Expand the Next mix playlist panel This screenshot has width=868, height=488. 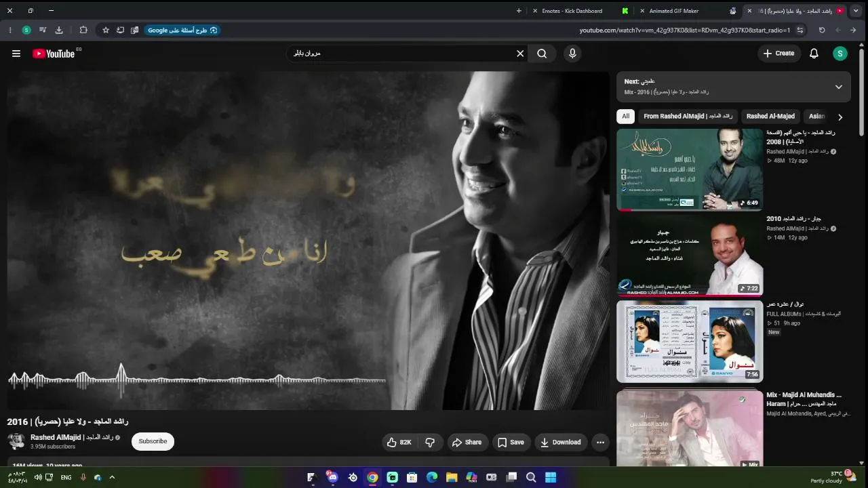(838, 87)
